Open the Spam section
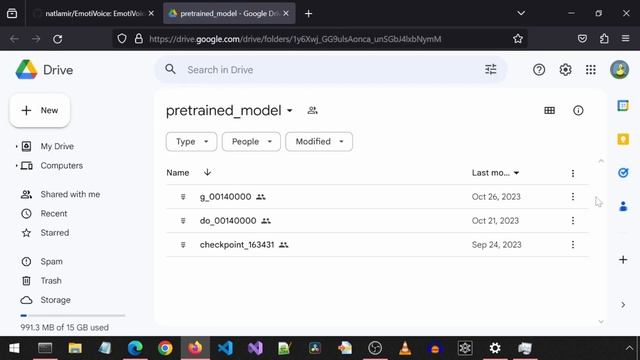Image resolution: width=640 pixels, height=360 pixels. pyautogui.click(x=51, y=261)
